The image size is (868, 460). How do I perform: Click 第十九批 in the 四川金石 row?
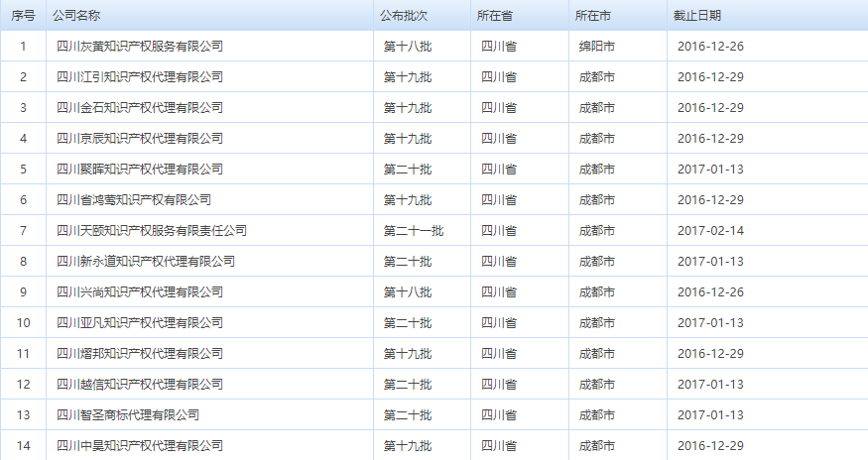pos(408,107)
